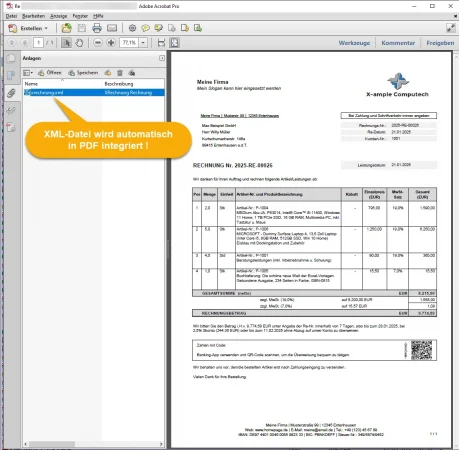Collapse the Anlagen panel button

[162, 58]
